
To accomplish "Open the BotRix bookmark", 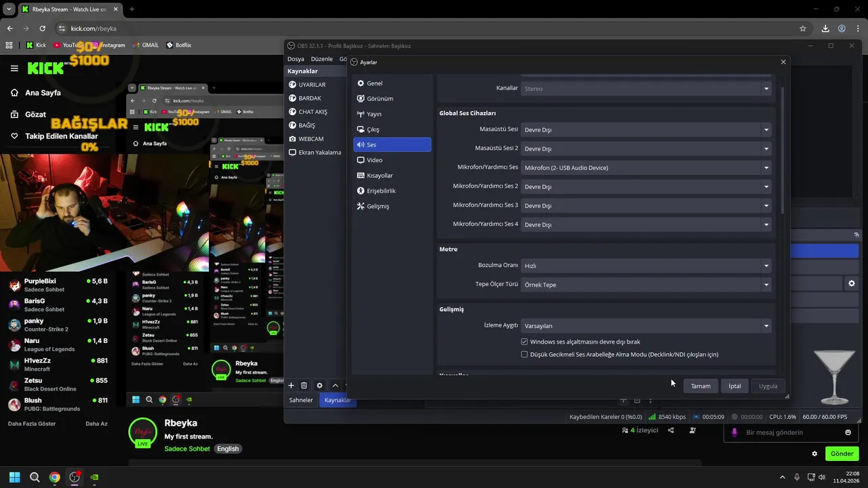I will click(178, 45).
